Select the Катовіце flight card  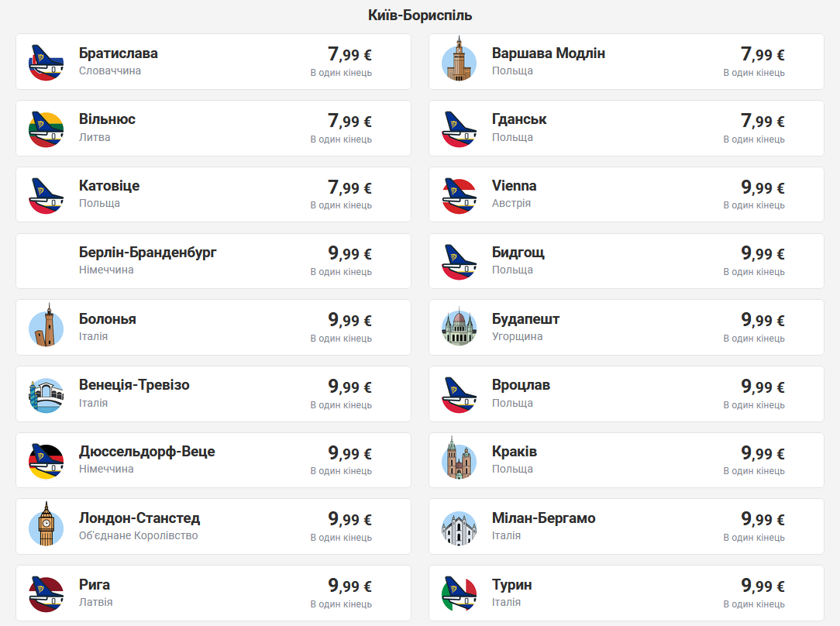(213, 194)
